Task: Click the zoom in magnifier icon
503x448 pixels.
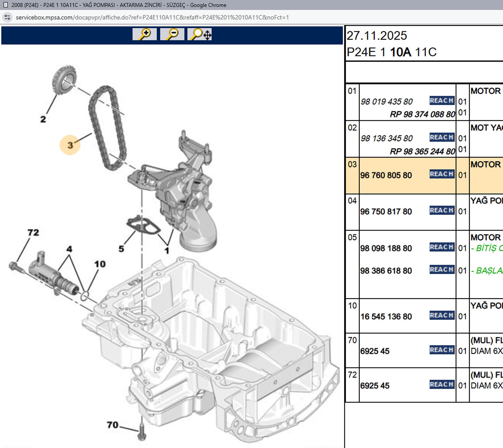Action: pos(144,34)
